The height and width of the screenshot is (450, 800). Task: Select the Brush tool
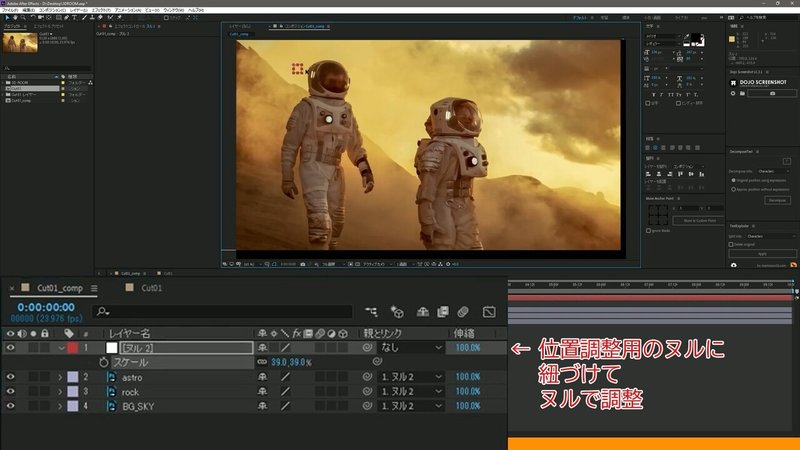tap(85, 17)
